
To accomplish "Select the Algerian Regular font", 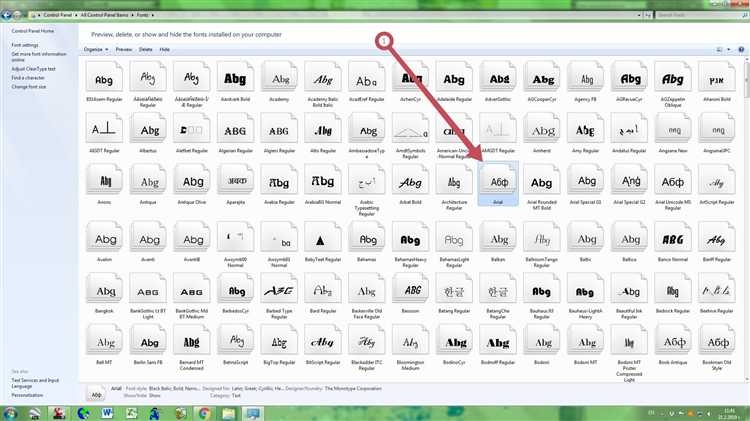I will tap(235, 132).
